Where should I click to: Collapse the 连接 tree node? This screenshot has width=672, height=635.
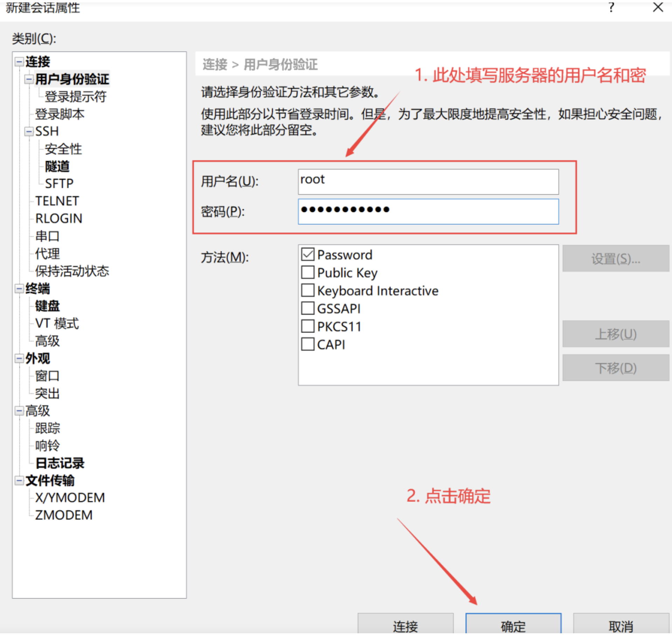click(19, 62)
